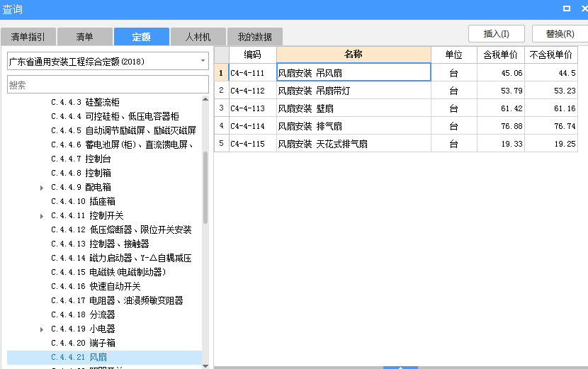Click the 不含税单价 column header

pos(551,55)
